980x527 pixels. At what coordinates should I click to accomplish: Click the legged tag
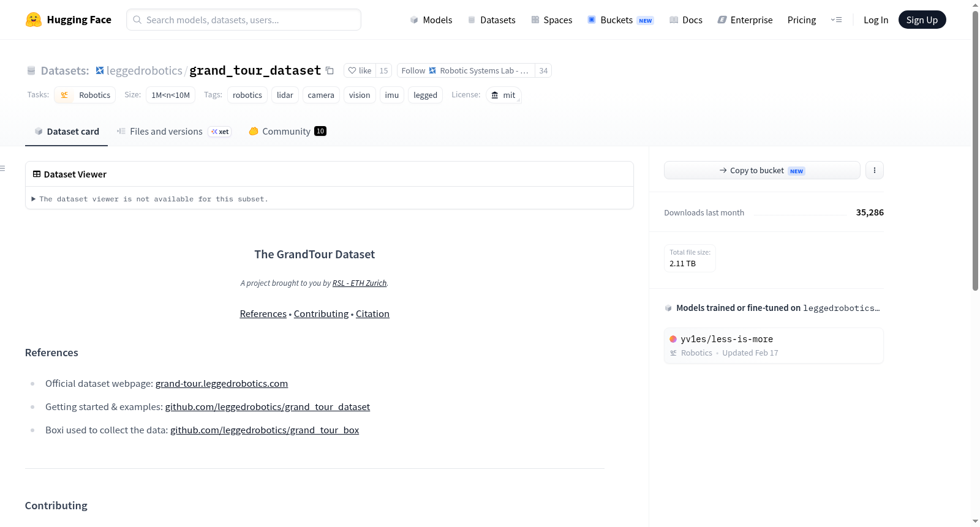pyautogui.click(x=425, y=95)
